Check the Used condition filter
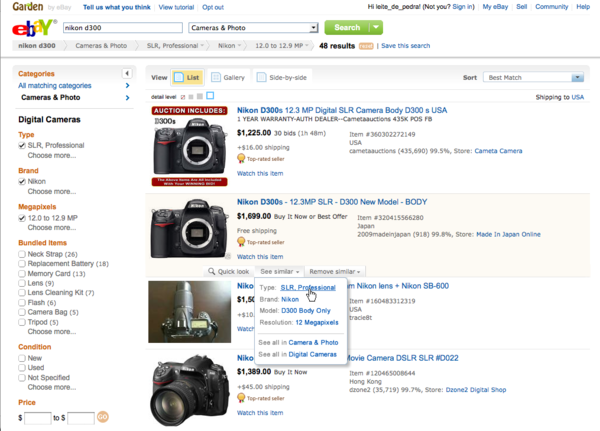The height and width of the screenshot is (431, 600). tap(22, 368)
